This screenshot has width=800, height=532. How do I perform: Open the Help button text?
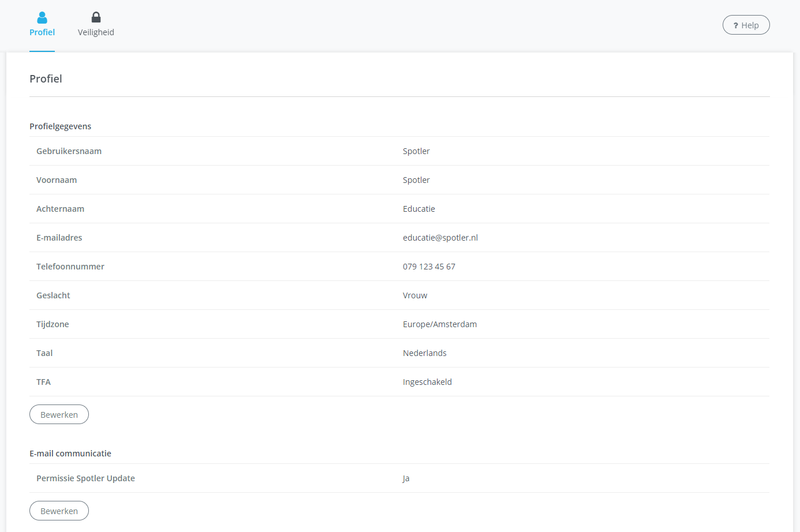coord(750,25)
